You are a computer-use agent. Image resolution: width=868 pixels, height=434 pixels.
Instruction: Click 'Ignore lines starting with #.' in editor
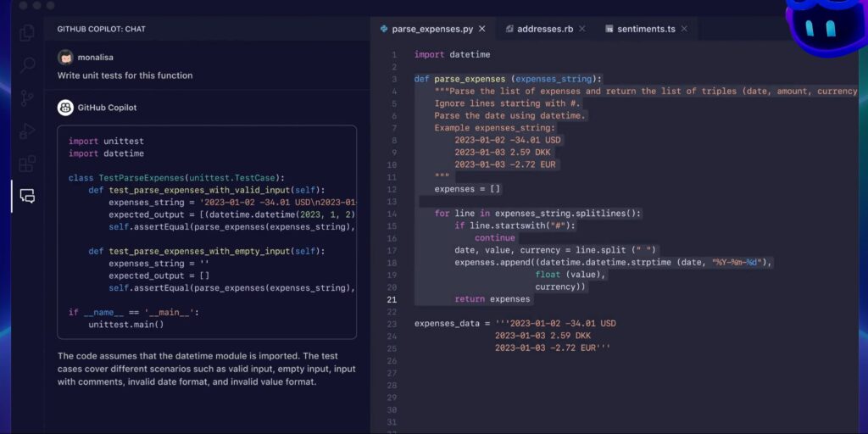[508, 103]
